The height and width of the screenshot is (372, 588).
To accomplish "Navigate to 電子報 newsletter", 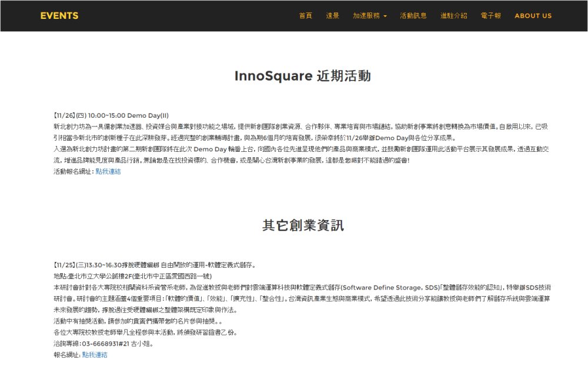I will pyautogui.click(x=490, y=16).
